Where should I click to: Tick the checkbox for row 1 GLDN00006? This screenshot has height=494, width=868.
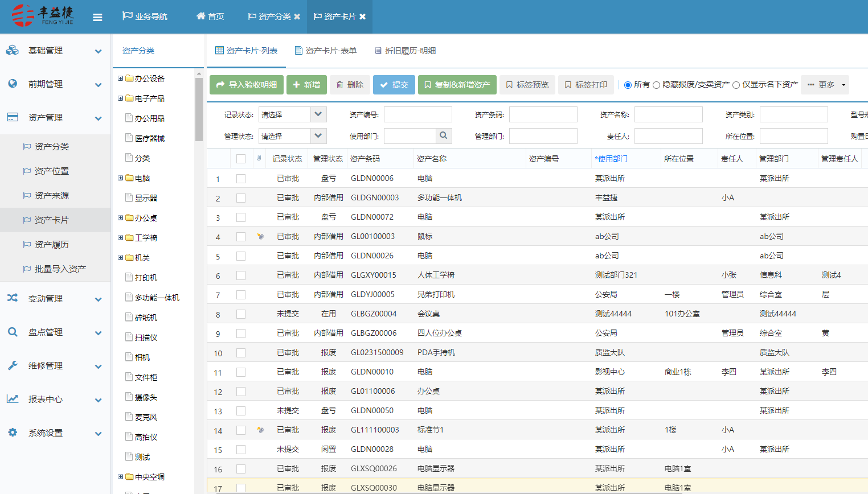(241, 179)
